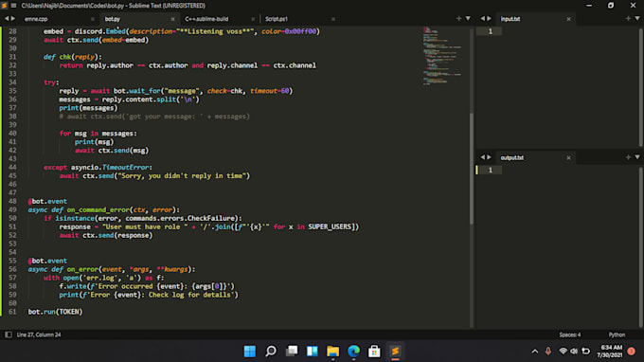Click commented line 38 await ctx.send
644x362 pixels.
(154, 117)
